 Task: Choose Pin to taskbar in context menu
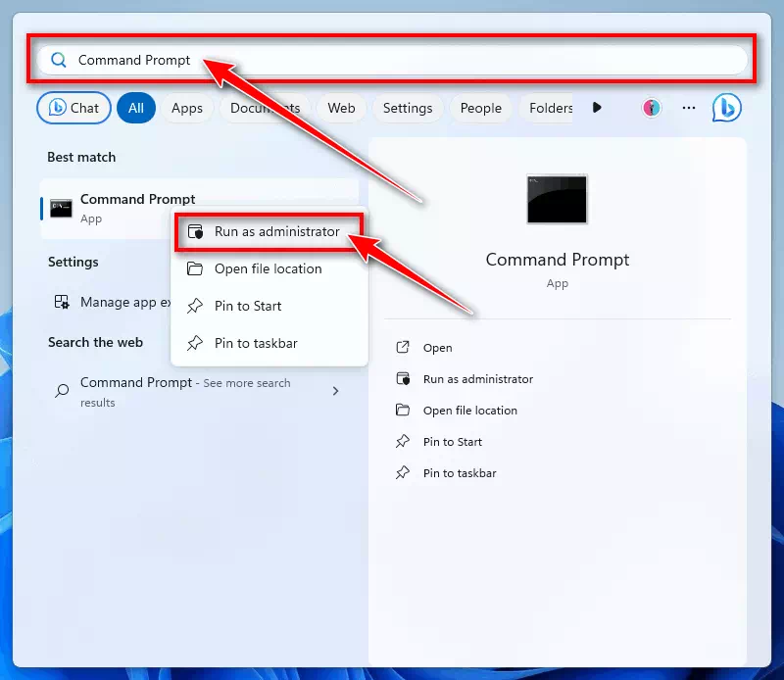[x=255, y=344]
